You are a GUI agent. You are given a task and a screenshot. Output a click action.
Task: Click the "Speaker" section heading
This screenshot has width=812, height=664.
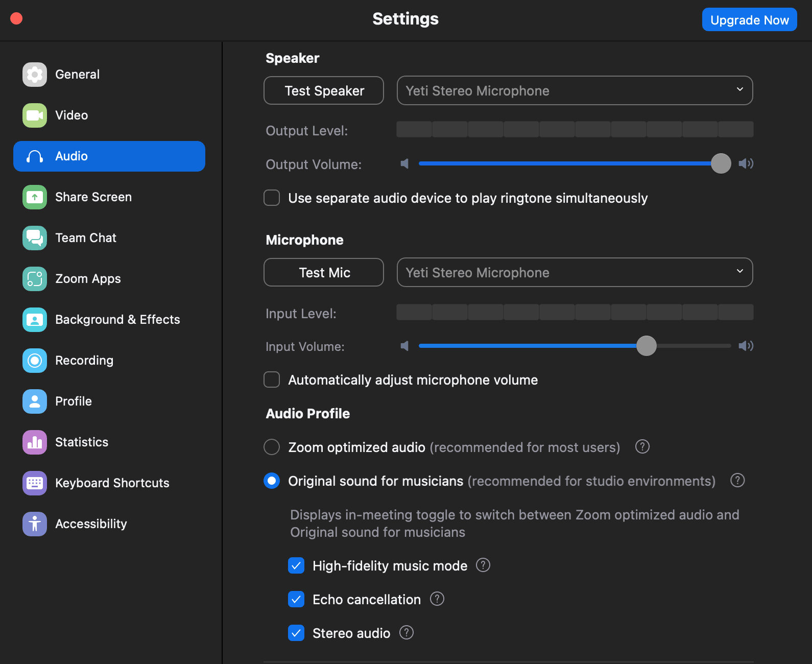(x=293, y=58)
